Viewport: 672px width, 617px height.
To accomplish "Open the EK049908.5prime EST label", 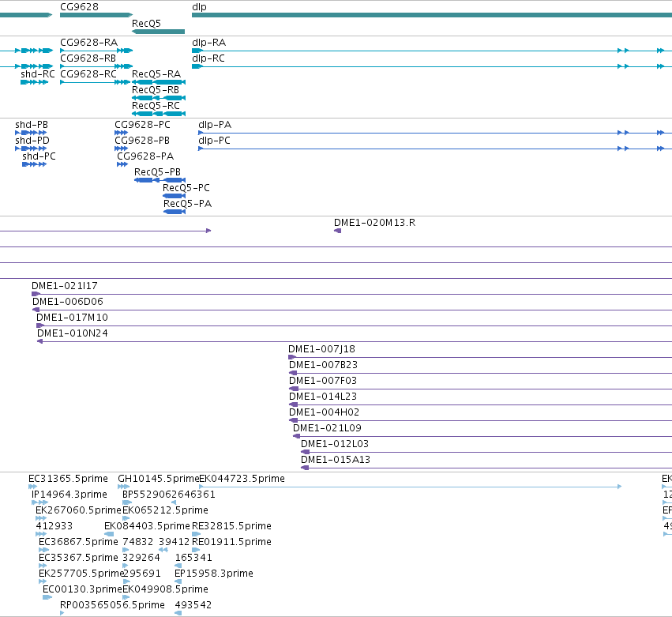I will click(x=165, y=590).
